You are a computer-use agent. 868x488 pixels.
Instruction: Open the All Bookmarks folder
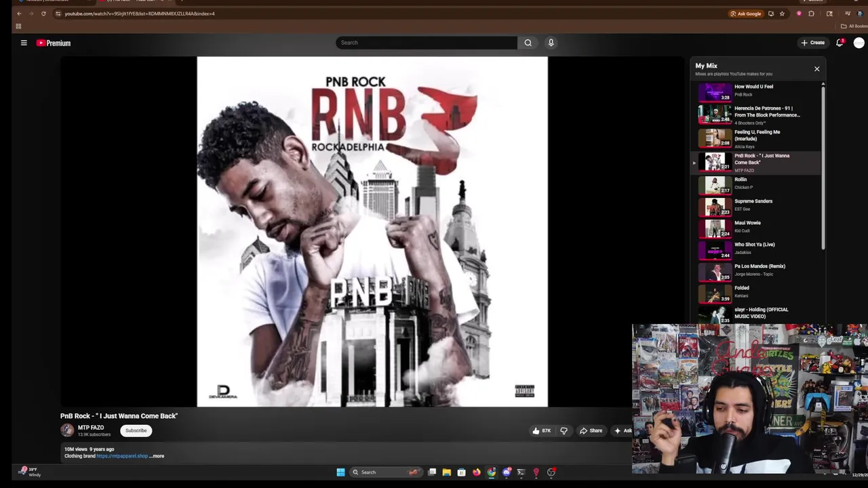click(x=854, y=26)
